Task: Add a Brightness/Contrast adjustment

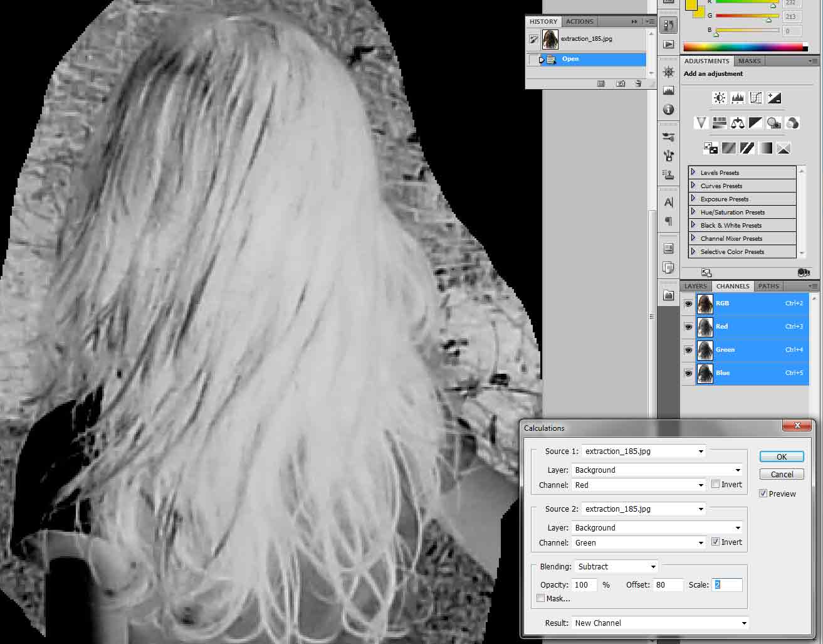Action: [719, 98]
